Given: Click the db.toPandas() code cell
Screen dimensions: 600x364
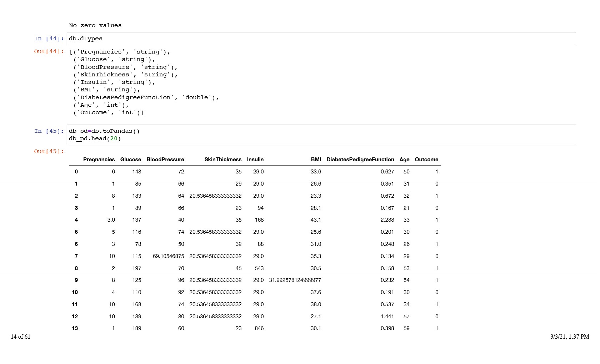Looking at the screenshot, I should (x=321, y=135).
